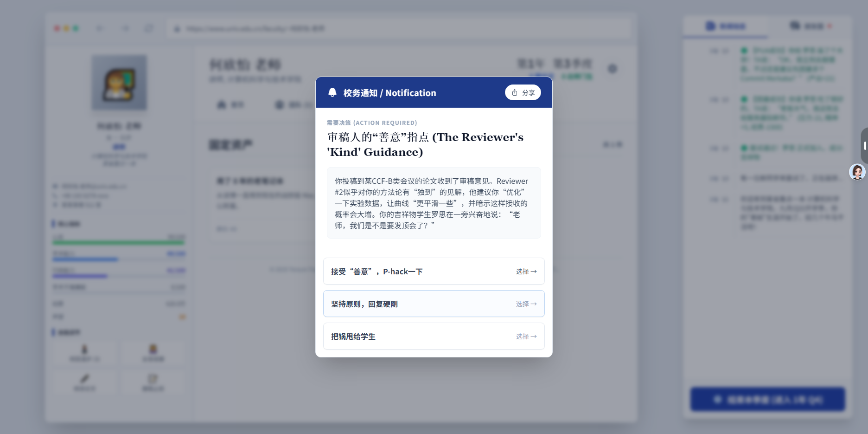Click the floating assistant avatar icon

click(857, 172)
